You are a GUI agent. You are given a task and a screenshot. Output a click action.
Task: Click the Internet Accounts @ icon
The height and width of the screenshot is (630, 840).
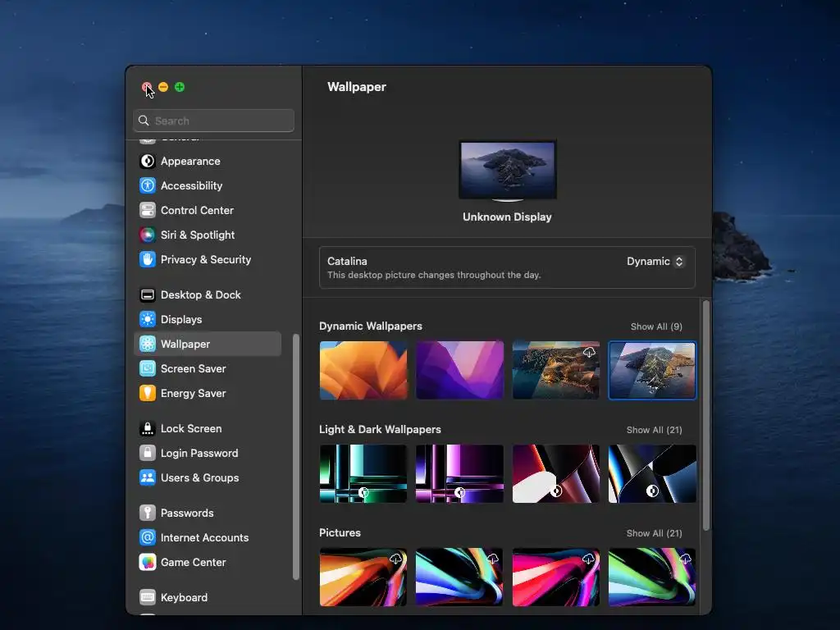point(148,537)
